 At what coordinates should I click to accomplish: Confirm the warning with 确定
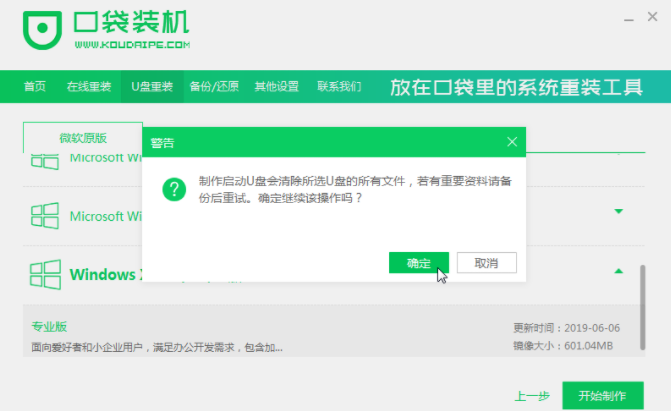coord(418,263)
